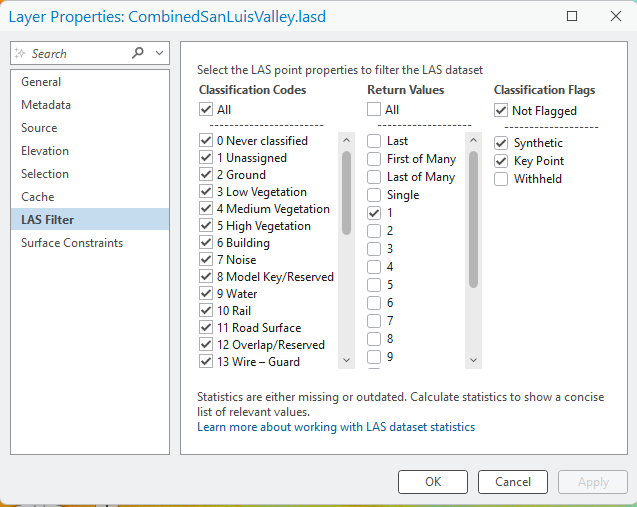Uncheck return value 1
637x507 pixels.
tap(374, 213)
